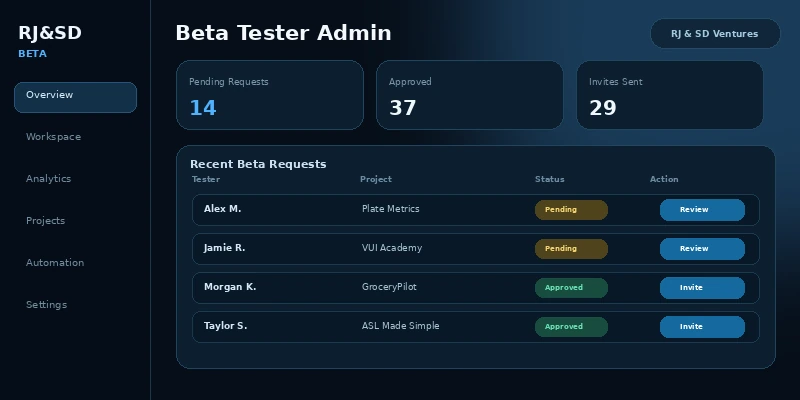Click the Tester column header
Image resolution: width=800 pixels, height=400 pixels.
[x=206, y=179]
